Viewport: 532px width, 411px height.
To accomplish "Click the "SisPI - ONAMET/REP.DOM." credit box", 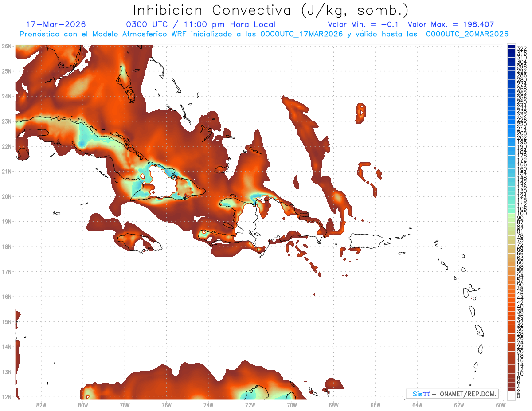I will point(452,394).
